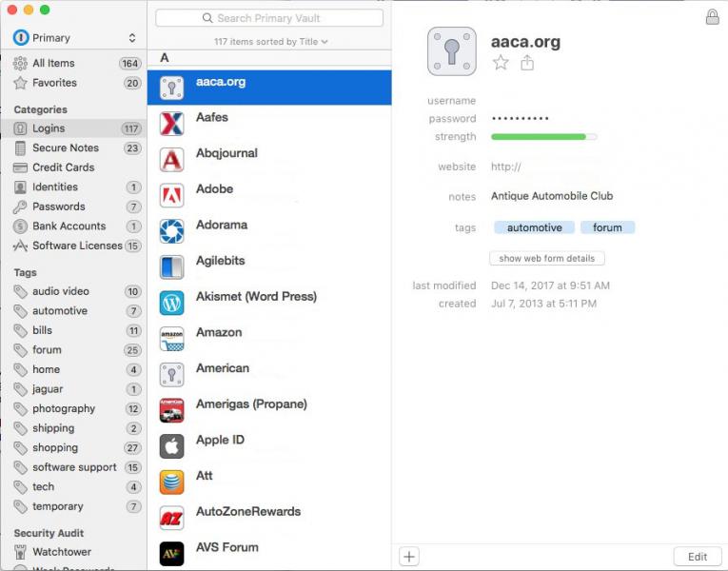The height and width of the screenshot is (571, 728).
Task: Click the Abqjournal icon in list
Action: click(172, 159)
